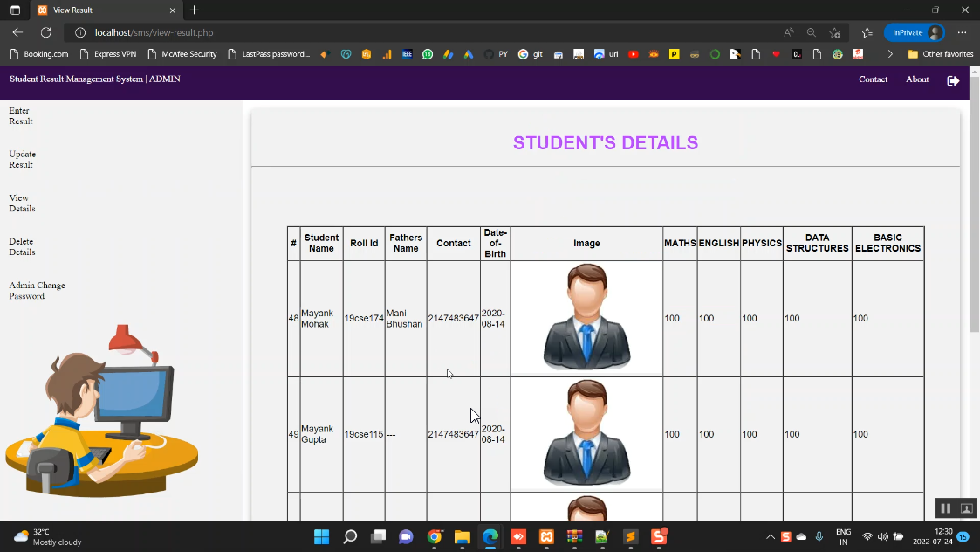
Task: Go to Delete Details in the sidebar
Action: coord(22,246)
